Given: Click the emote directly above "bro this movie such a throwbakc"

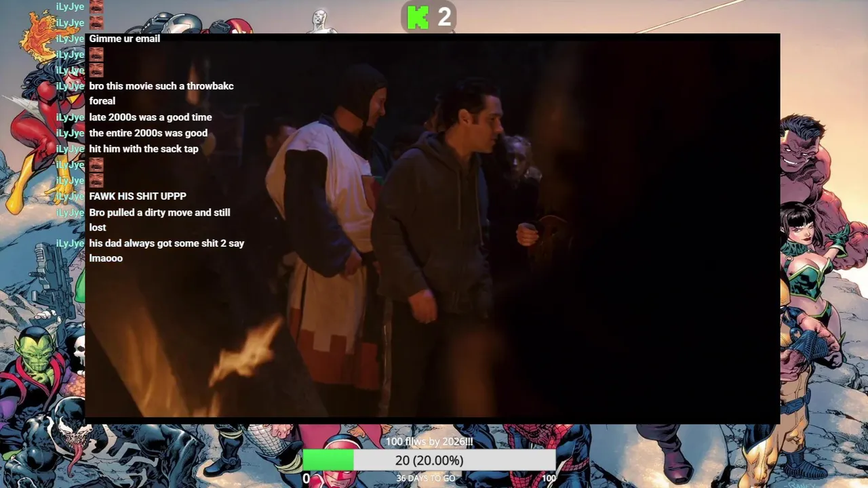Looking at the screenshot, I should (x=96, y=70).
